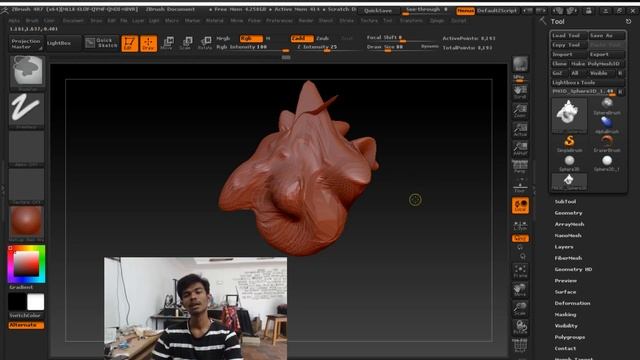This screenshot has width=640, height=360.
Task: Click Export in the Tool panel
Action: click(x=606, y=54)
